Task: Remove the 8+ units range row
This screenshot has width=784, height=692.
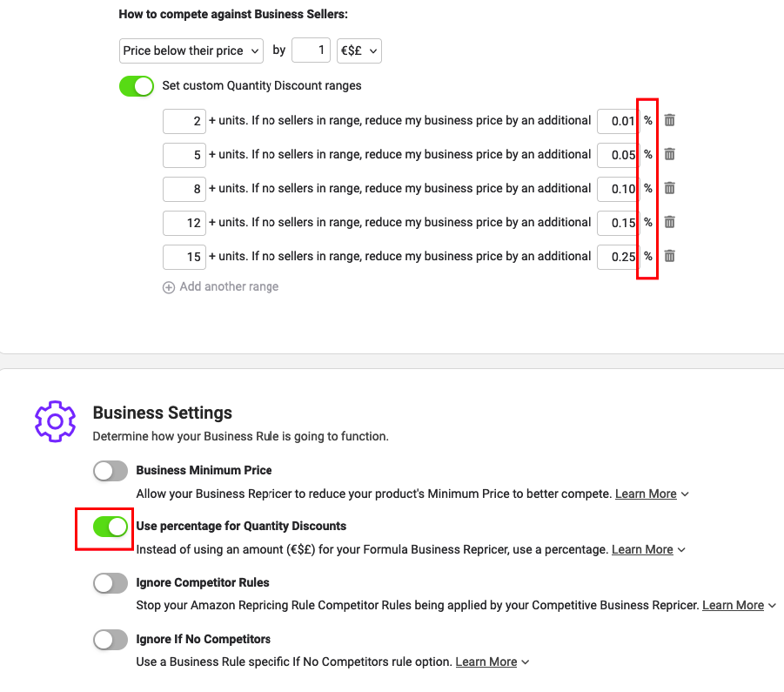Action: [x=669, y=188]
